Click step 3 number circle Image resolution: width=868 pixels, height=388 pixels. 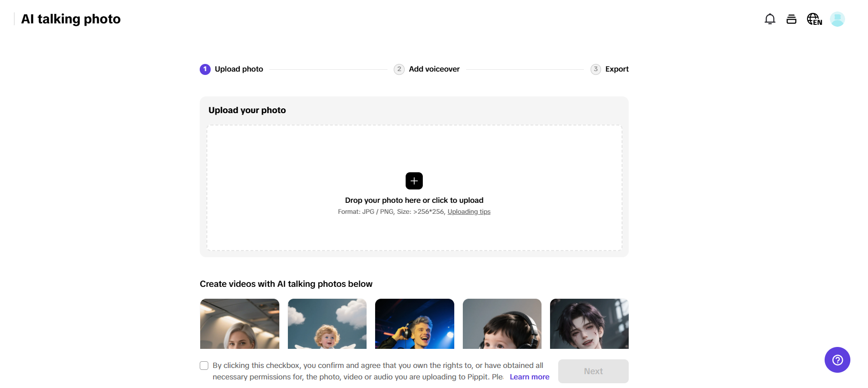click(595, 69)
